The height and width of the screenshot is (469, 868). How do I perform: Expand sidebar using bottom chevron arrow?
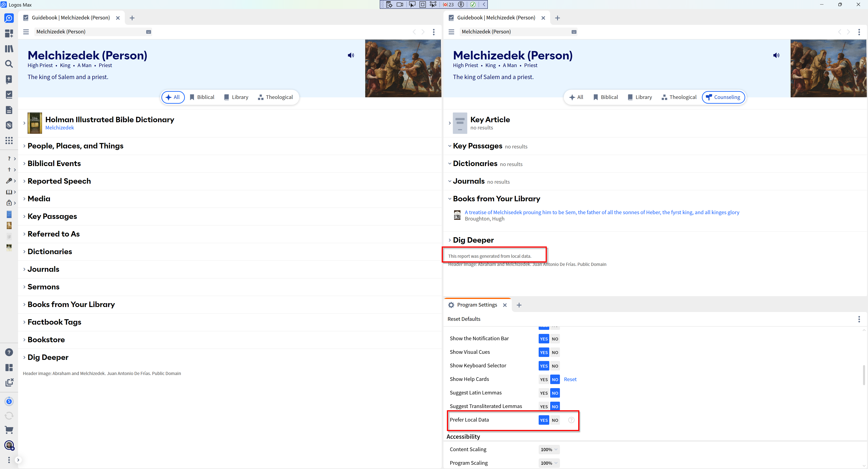coord(18,460)
